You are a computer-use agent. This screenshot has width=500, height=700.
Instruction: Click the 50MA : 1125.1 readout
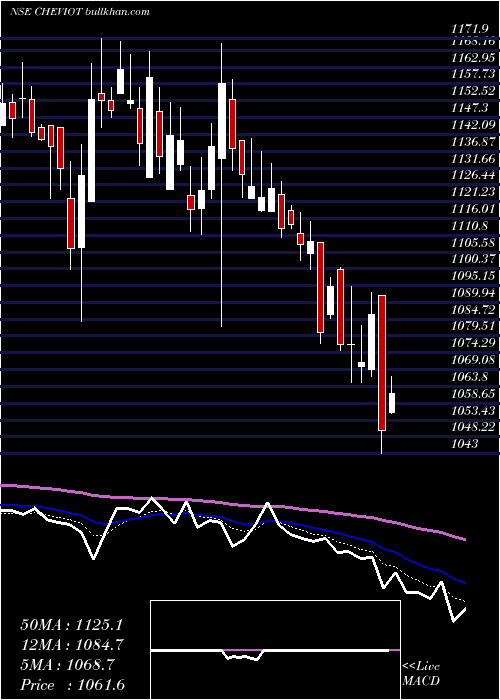71,625
